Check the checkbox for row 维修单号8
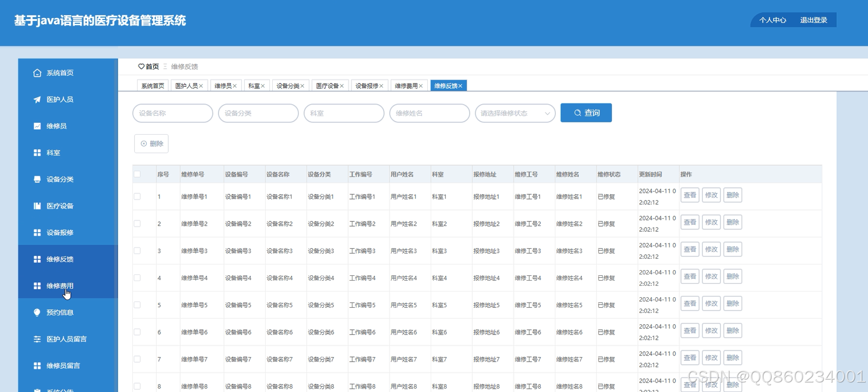Viewport: 868px width, 392px height. pyautogui.click(x=137, y=386)
